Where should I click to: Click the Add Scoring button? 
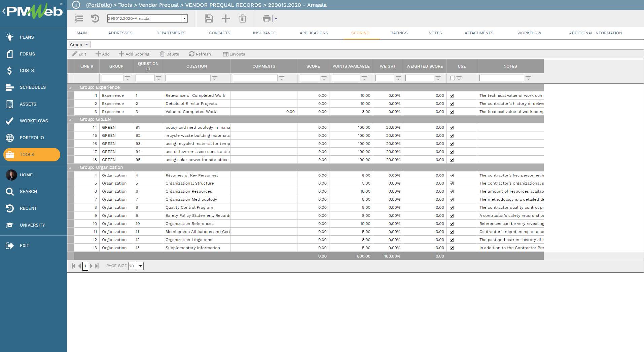click(x=134, y=54)
